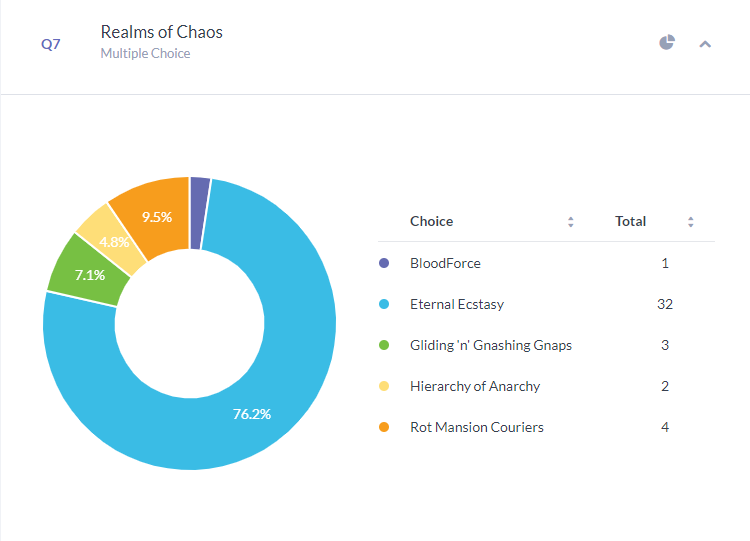Sort table by Total column arrows

tap(691, 221)
